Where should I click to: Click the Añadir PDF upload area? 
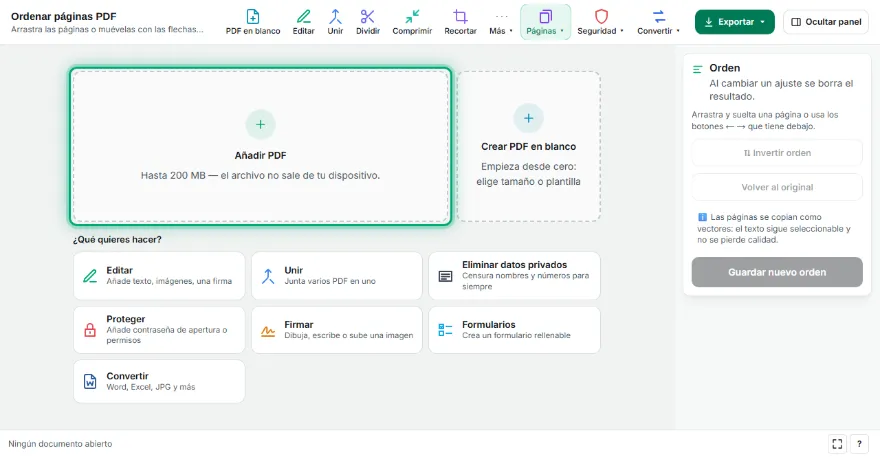[260, 147]
